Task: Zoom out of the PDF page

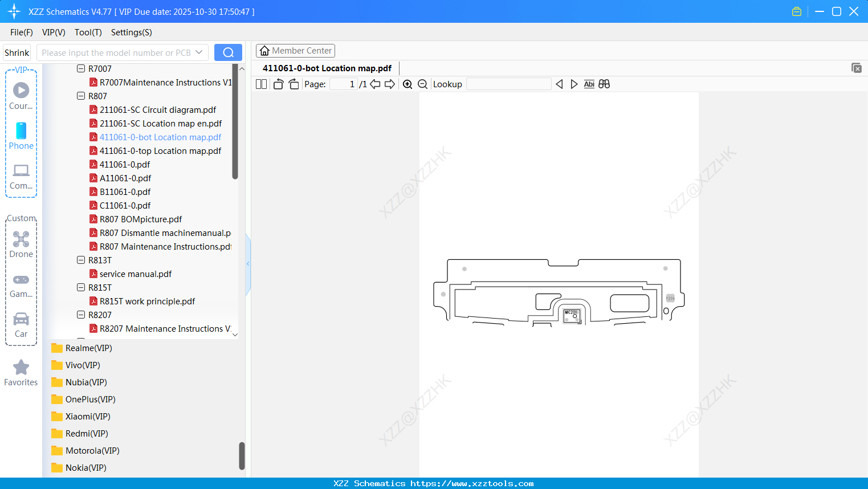Action: 422,84
